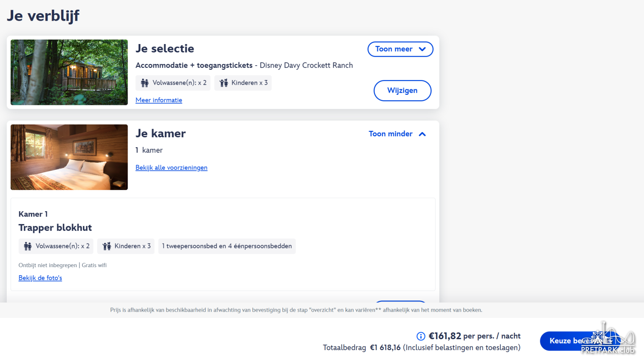Click adults icon in Je selectie card

(x=145, y=83)
